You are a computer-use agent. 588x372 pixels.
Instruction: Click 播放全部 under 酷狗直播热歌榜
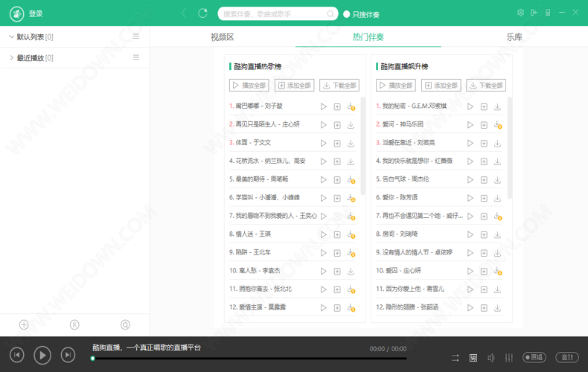pyautogui.click(x=249, y=86)
